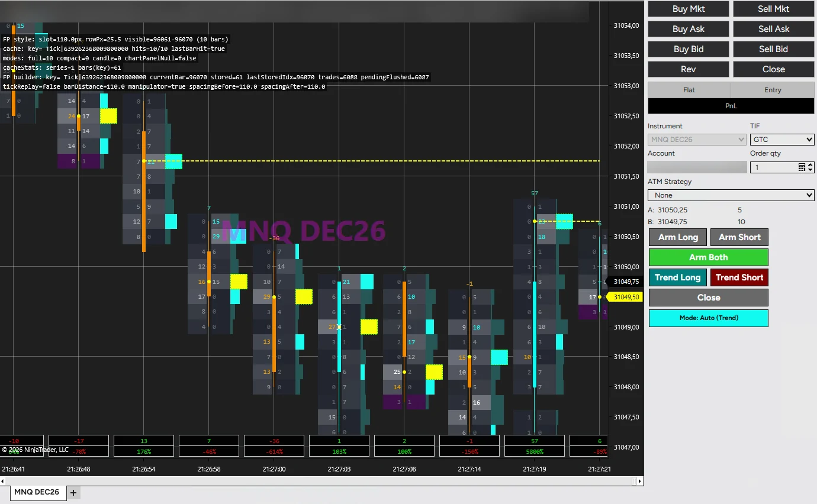Click the 21:26:54 time axis label
This screenshot has width=817, height=504.
click(x=144, y=469)
